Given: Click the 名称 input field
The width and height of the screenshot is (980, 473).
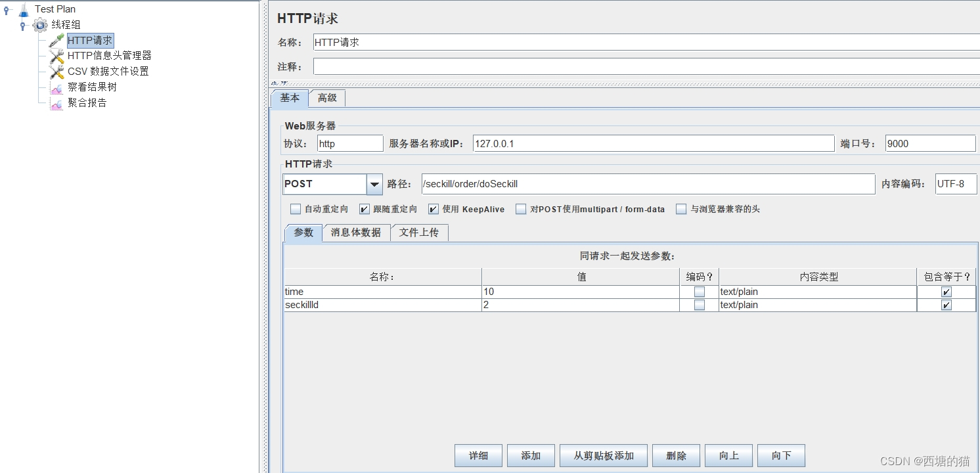Looking at the screenshot, I should pyautogui.click(x=646, y=42).
